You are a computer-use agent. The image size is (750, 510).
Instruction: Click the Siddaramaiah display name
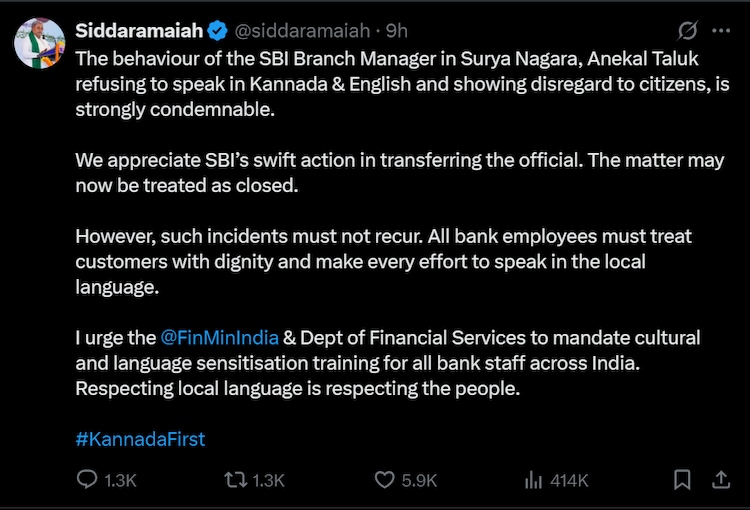(x=134, y=30)
